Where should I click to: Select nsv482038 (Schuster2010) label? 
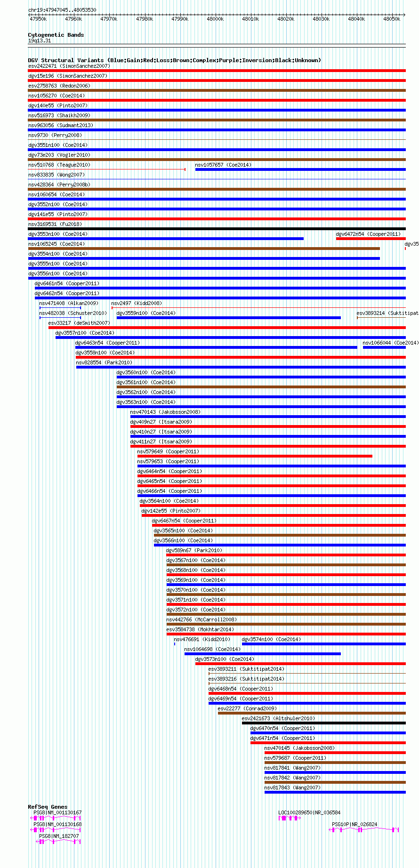click(73, 313)
